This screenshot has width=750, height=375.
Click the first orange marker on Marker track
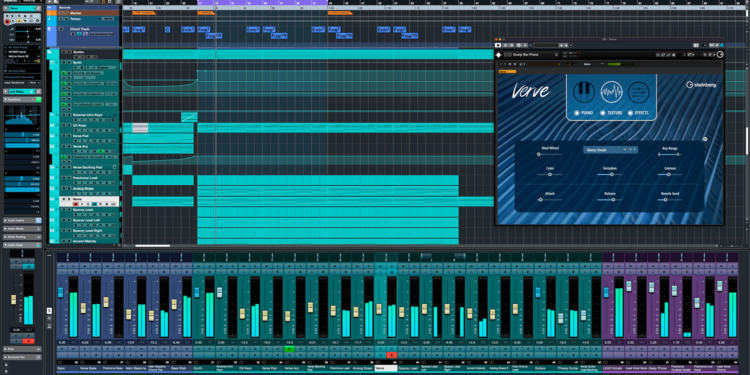[x=144, y=13]
